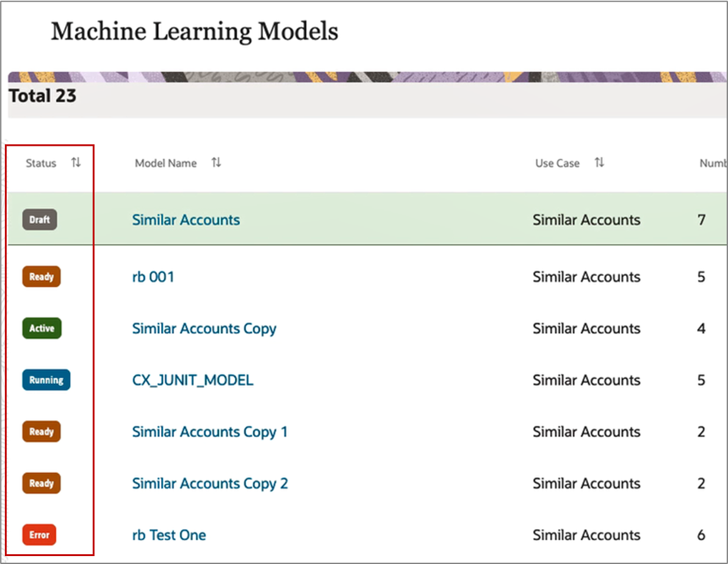Screen dimensions: 728x564
Task: Click the Error status badge
Action: tap(40, 535)
